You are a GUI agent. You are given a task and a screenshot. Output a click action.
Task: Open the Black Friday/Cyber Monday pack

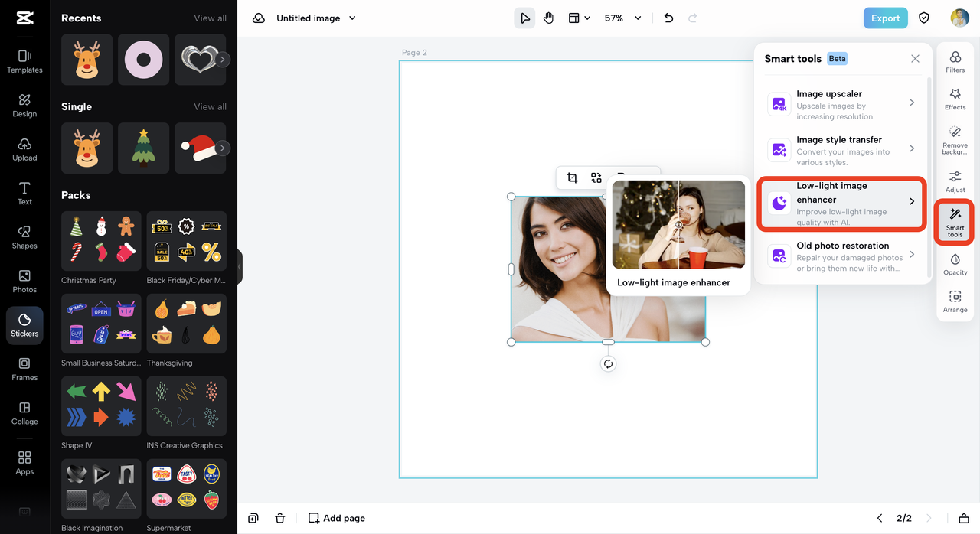(x=187, y=241)
